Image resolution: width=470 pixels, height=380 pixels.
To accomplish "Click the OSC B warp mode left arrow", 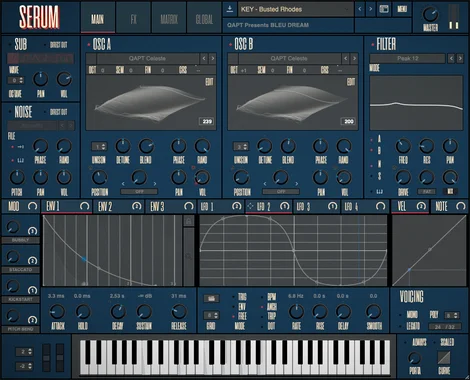I will (265, 184).
